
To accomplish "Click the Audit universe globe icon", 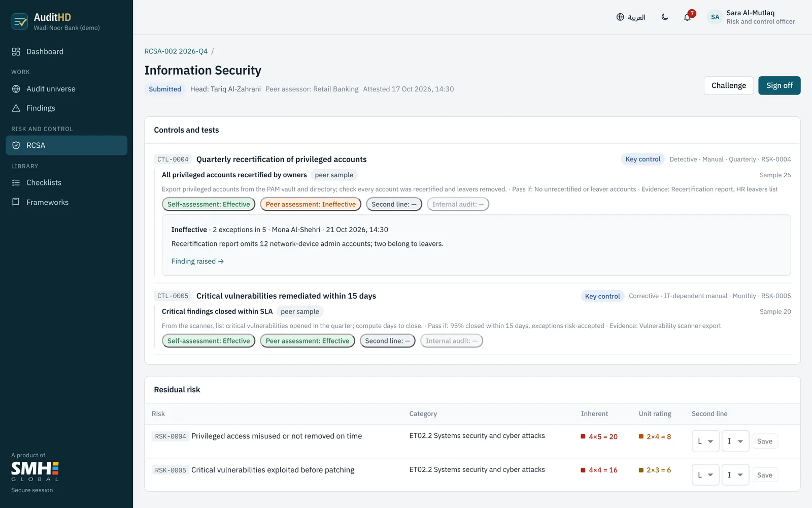I will tap(16, 89).
